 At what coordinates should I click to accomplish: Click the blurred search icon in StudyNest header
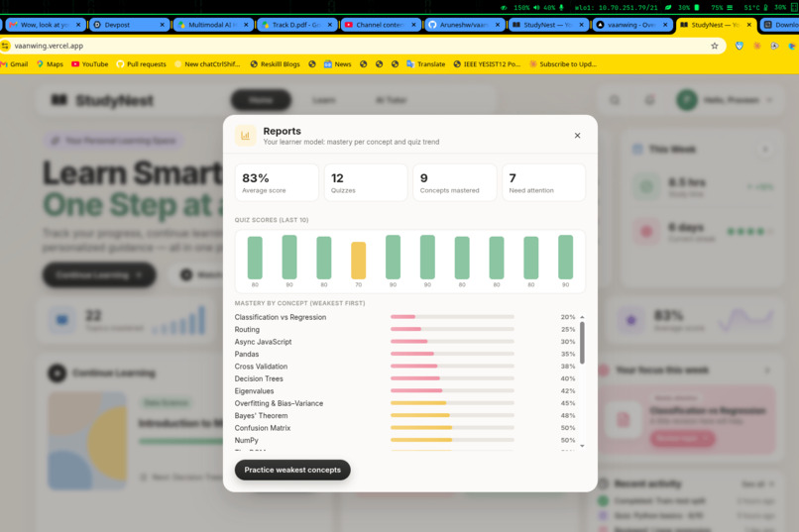click(615, 100)
